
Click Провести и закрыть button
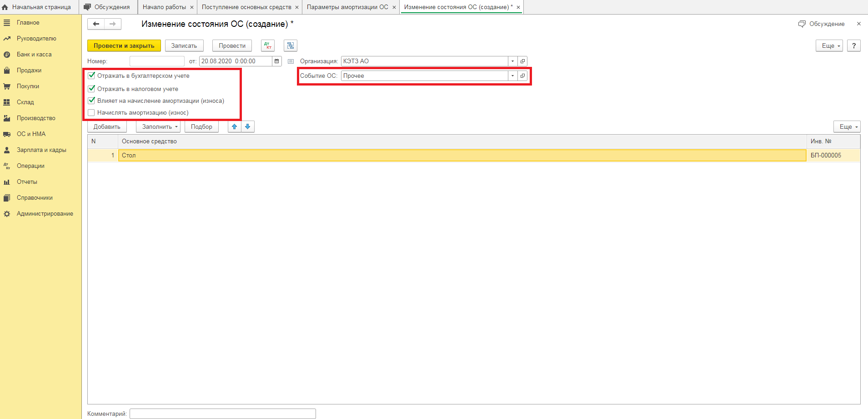point(124,45)
